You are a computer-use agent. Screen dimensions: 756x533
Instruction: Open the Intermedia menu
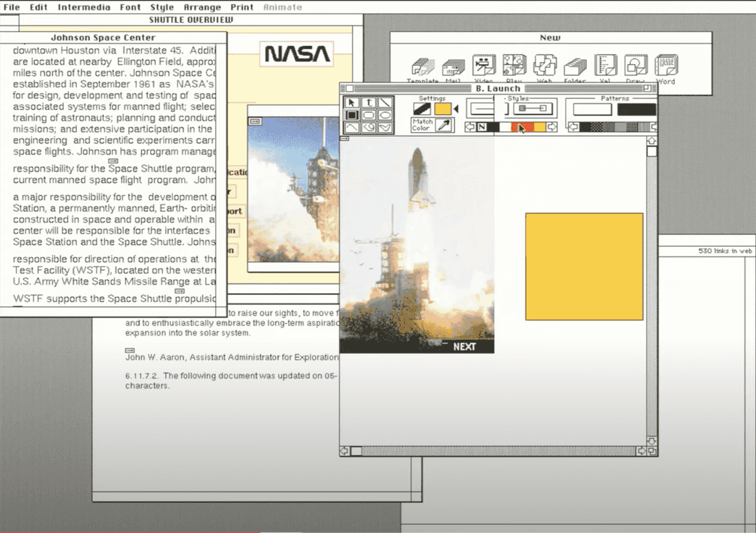tap(84, 7)
